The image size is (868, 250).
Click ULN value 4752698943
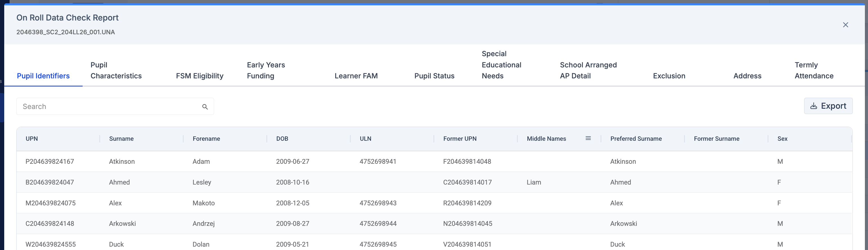click(x=378, y=203)
